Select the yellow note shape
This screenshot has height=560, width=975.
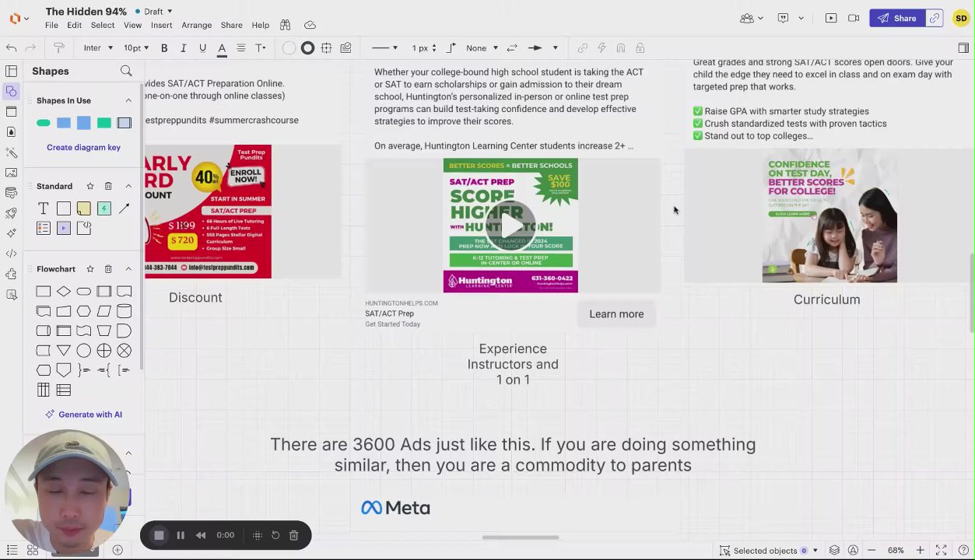click(x=83, y=208)
